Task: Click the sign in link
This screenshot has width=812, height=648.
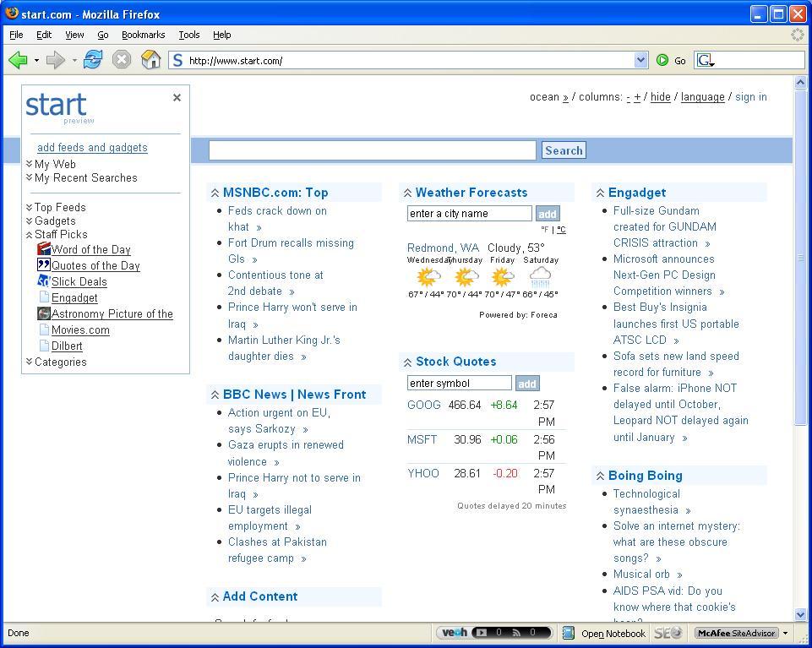Action: point(751,97)
